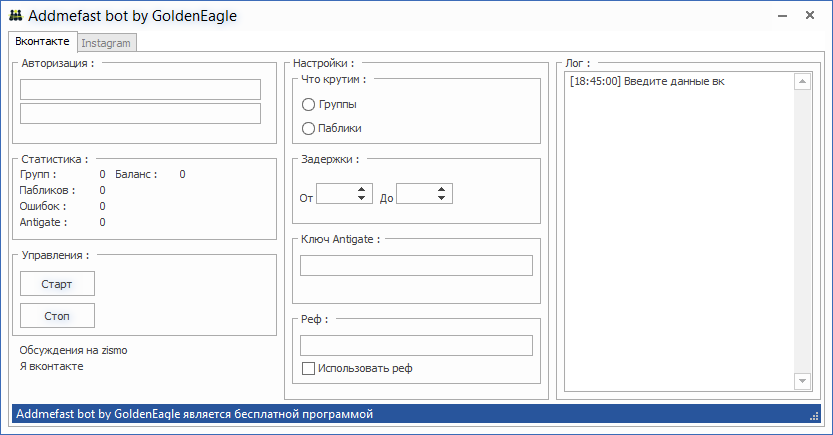Click the status bar resize grip
The width and height of the screenshot is (833, 435).
coord(814,417)
